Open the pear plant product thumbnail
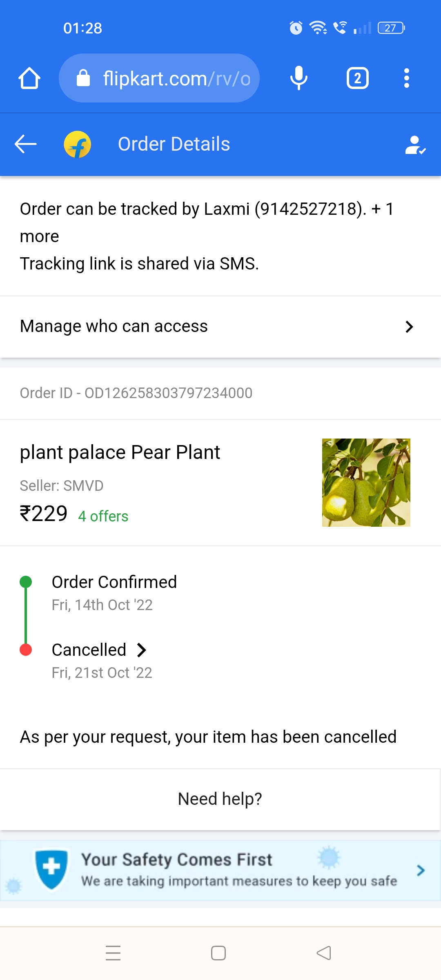 [366, 483]
